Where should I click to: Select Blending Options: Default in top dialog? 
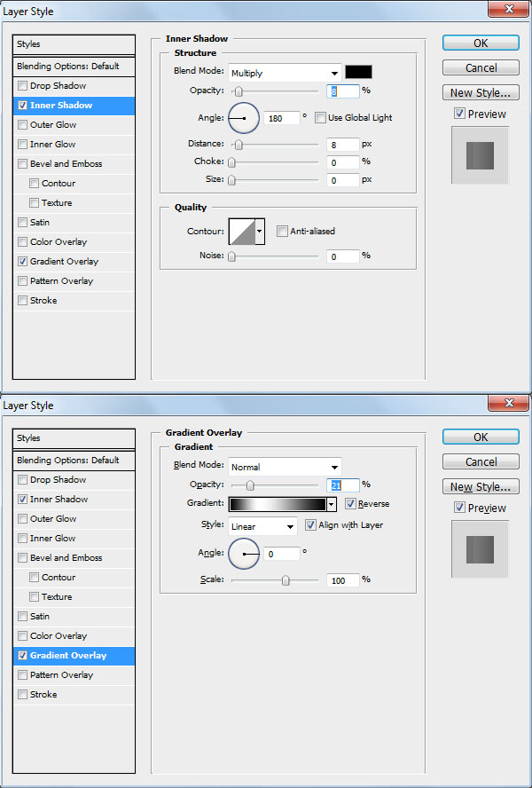click(74, 67)
